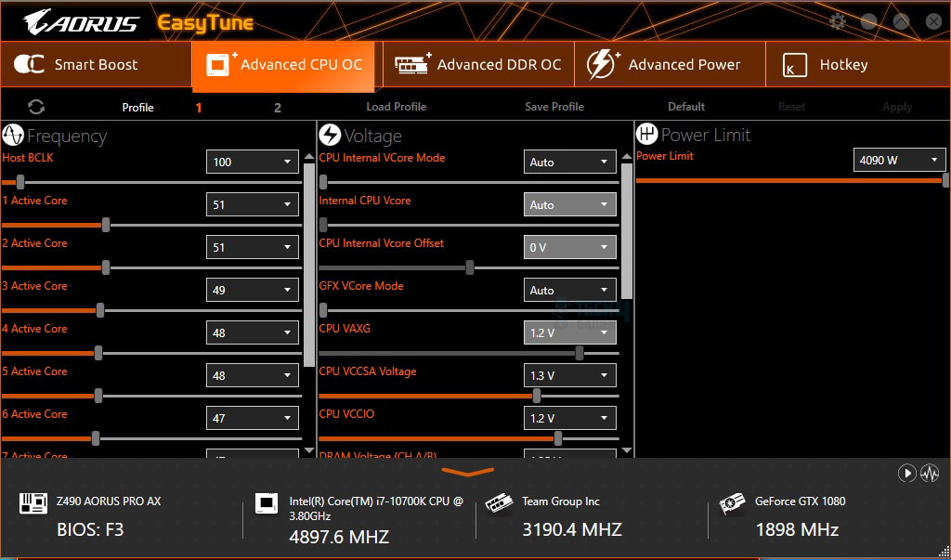Click the memory stick icon beside Team Group
The image size is (951, 560).
point(499,503)
